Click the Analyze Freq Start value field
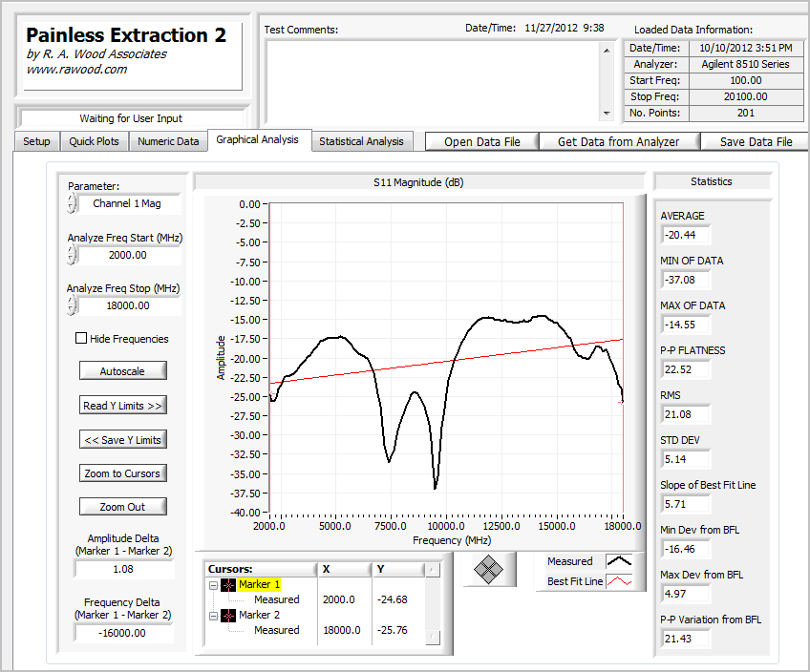 [x=128, y=255]
